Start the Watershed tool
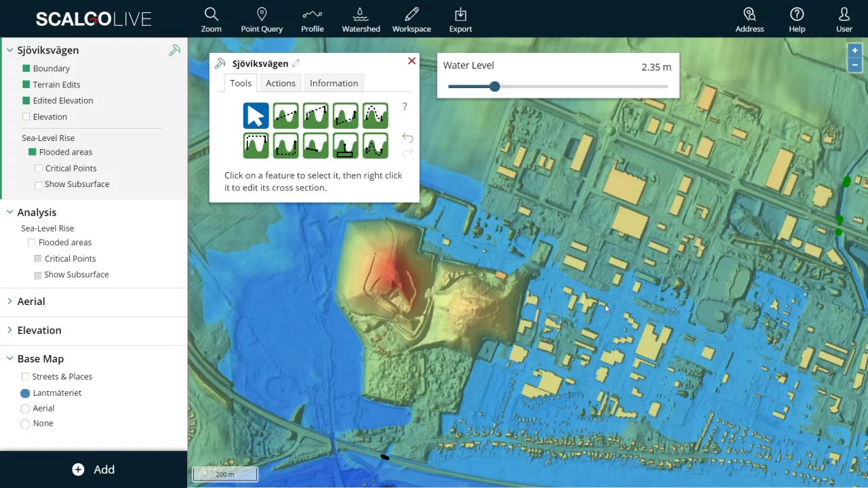 click(x=361, y=20)
